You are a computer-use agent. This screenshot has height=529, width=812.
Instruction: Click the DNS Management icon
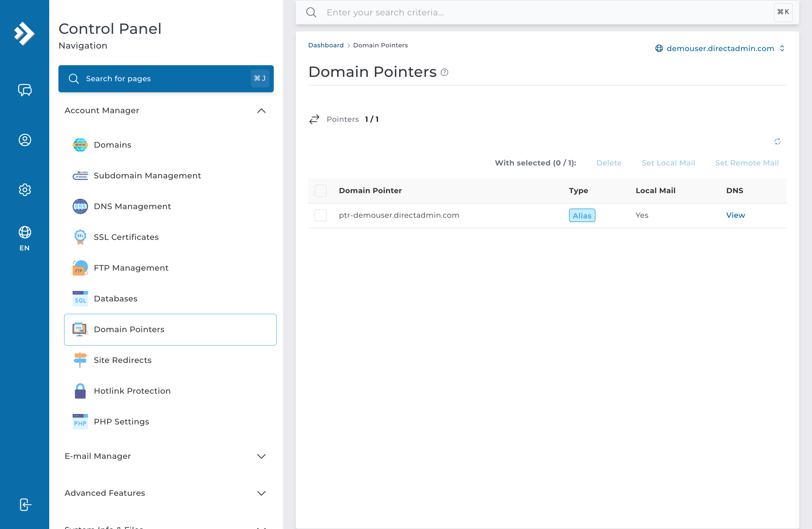(80, 206)
